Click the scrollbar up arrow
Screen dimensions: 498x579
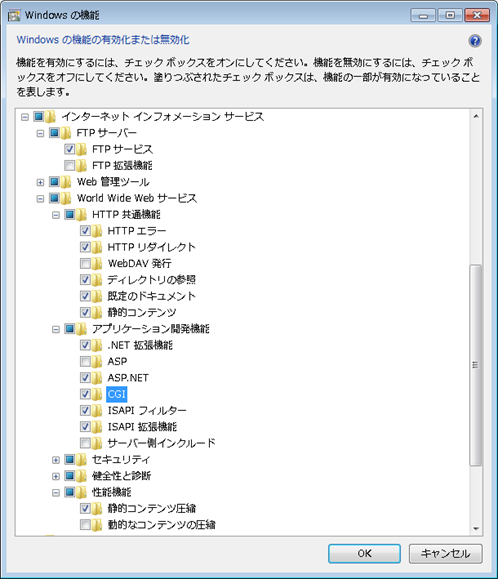[x=476, y=116]
